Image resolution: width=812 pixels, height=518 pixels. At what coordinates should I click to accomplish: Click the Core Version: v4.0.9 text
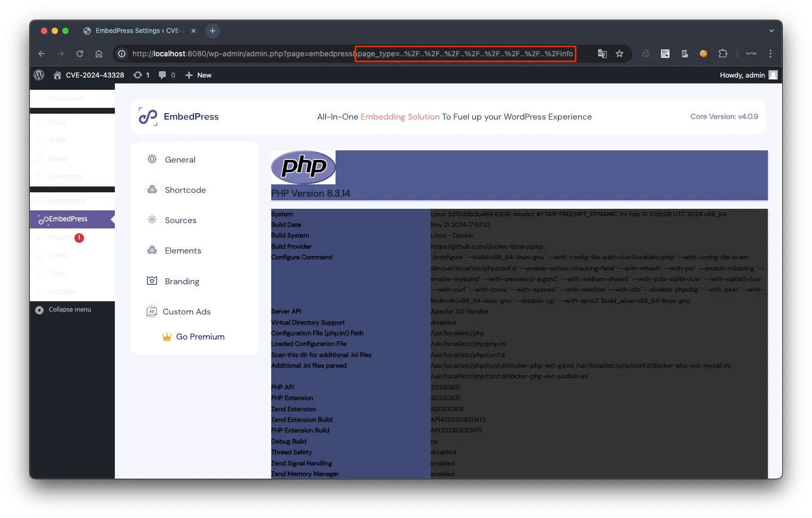tap(724, 117)
